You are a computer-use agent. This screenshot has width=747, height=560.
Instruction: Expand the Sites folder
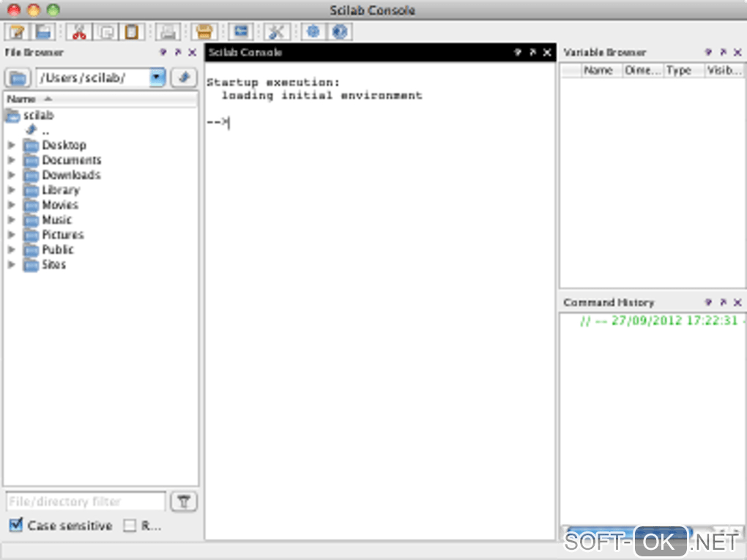12,264
